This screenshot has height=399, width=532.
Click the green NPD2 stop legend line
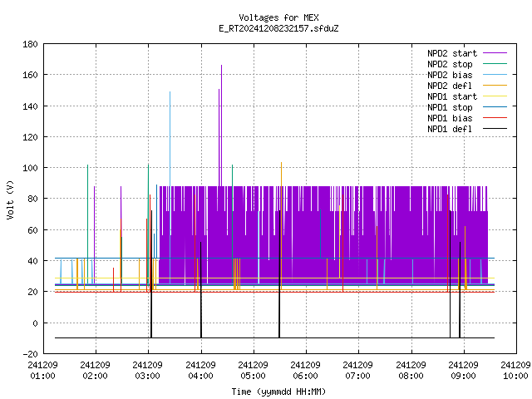tap(495, 64)
